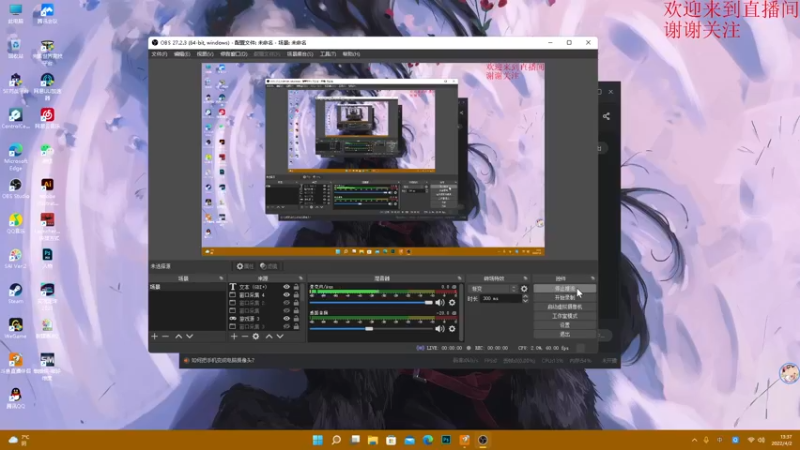Move selected source down with arrow
Viewport: 800px width, 450px height.
[279, 337]
